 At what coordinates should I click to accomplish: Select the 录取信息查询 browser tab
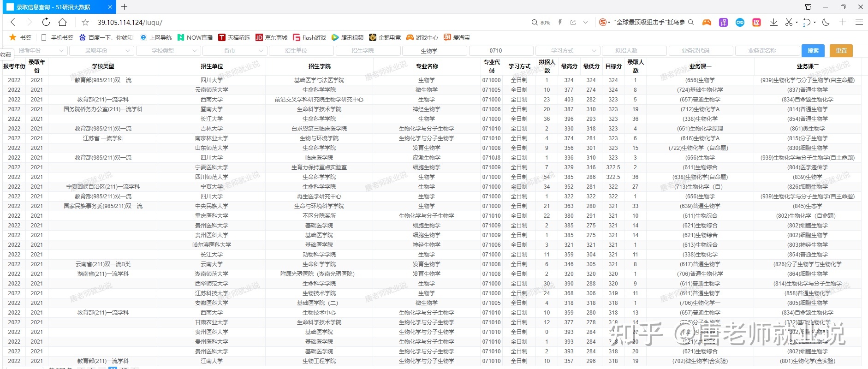(55, 7)
